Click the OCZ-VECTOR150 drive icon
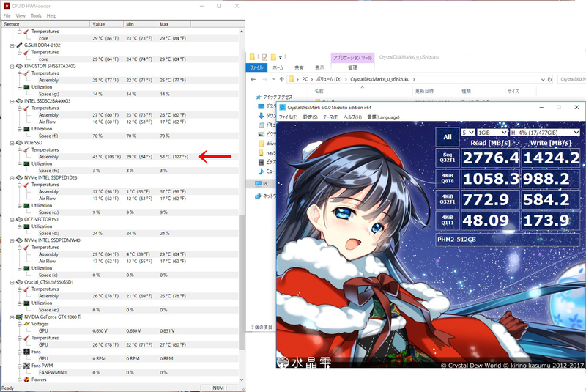Viewport: 586px width, 392px height. point(20,219)
